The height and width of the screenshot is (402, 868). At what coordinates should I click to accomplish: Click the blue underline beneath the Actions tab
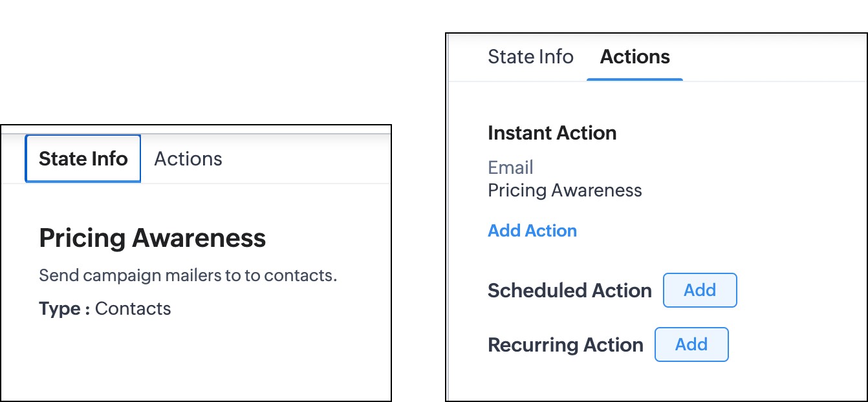[x=635, y=79]
